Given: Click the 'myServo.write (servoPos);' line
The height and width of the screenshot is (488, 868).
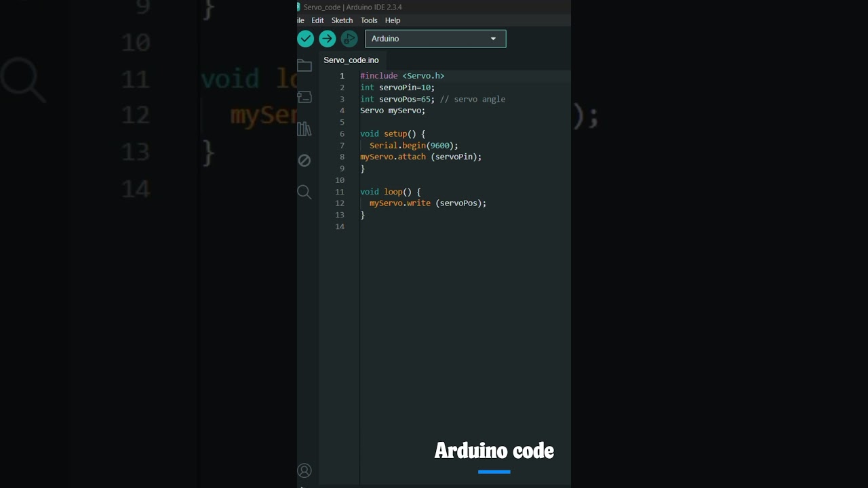Looking at the screenshot, I should click(x=428, y=203).
